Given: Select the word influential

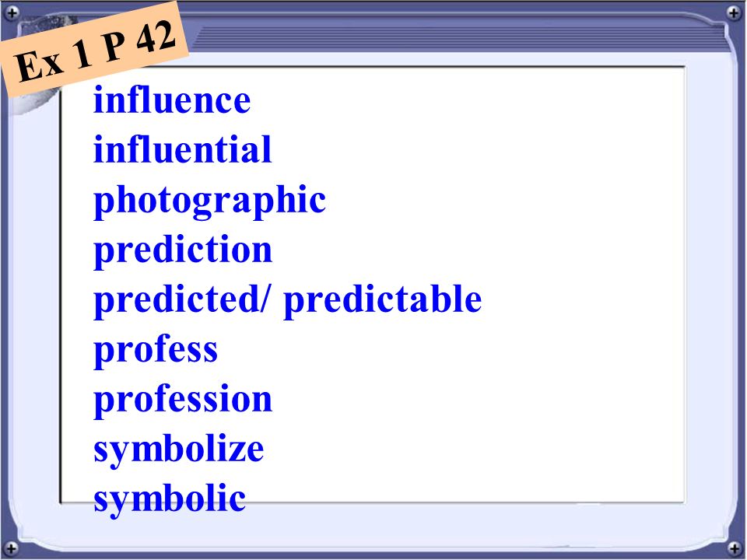Looking at the screenshot, I should pyautogui.click(x=182, y=149).
